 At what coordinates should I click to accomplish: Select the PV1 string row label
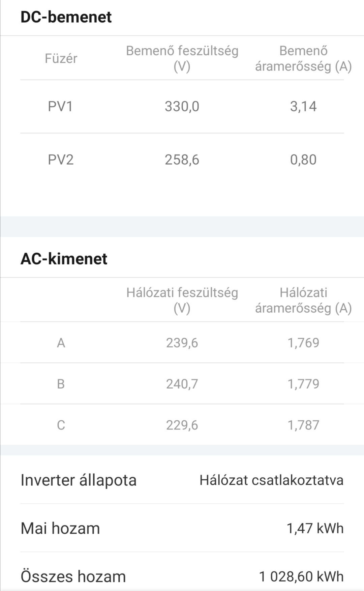(x=61, y=107)
